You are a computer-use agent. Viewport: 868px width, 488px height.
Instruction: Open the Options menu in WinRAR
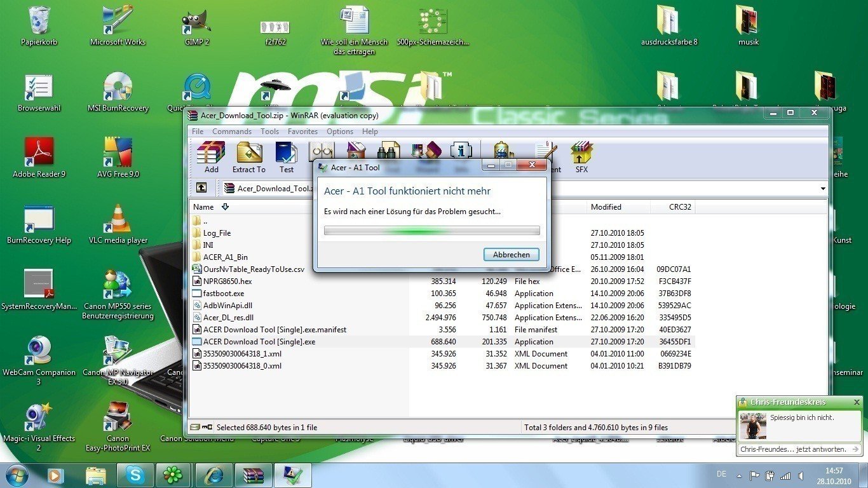point(340,132)
